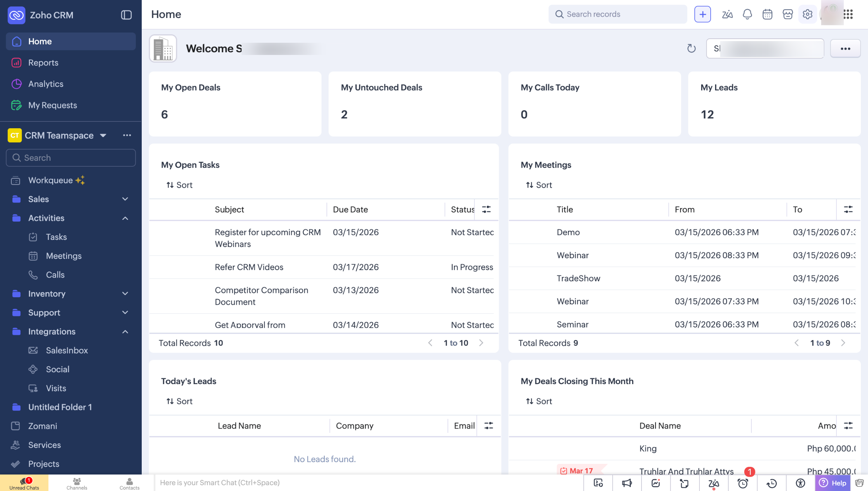Open the Reports menu item
This screenshot has width=868, height=491.
(43, 63)
